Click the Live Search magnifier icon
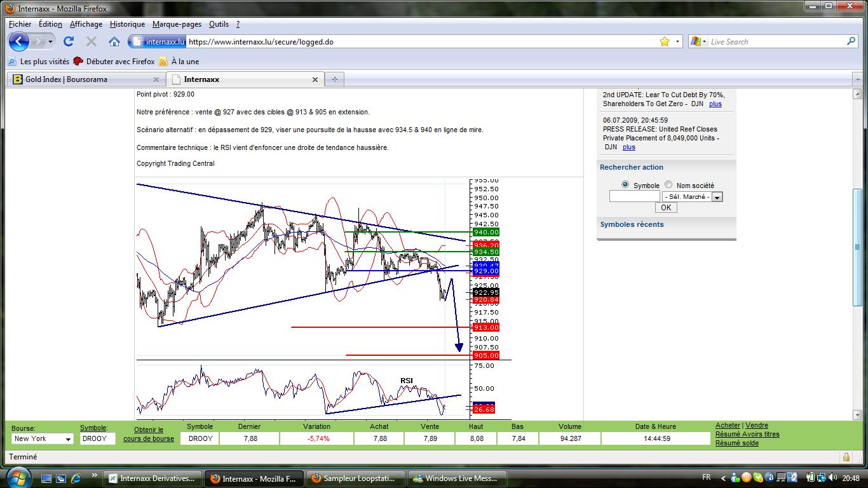Viewport: 868px width, 488px height. pyautogui.click(x=851, y=41)
